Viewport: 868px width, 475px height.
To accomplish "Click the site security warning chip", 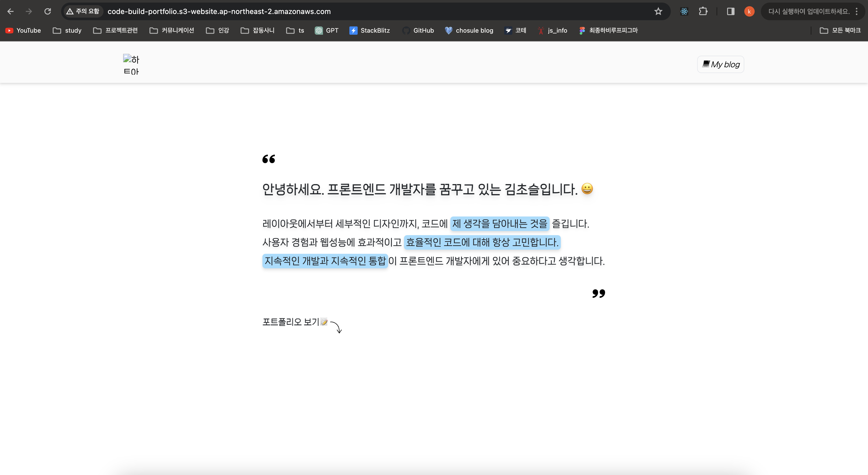I will [83, 11].
